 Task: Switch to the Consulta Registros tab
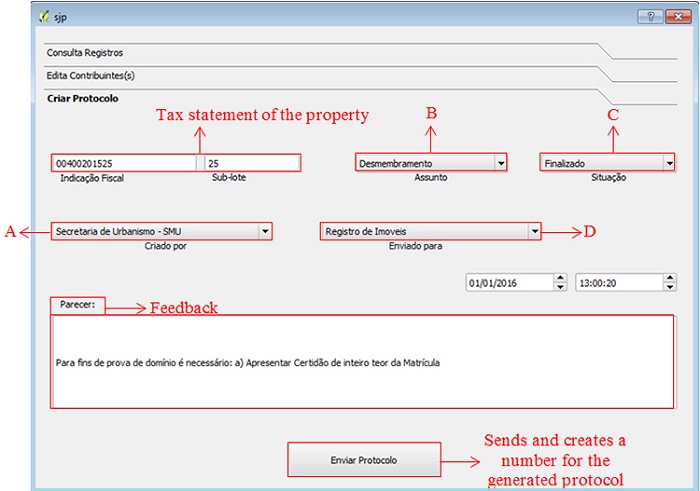pyautogui.click(x=85, y=53)
